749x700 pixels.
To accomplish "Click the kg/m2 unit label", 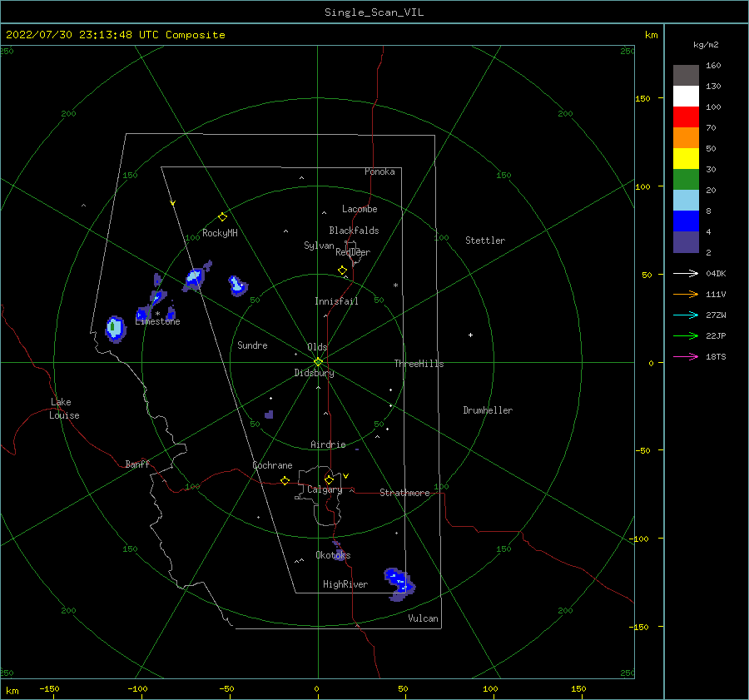I will click(x=706, y=45).
